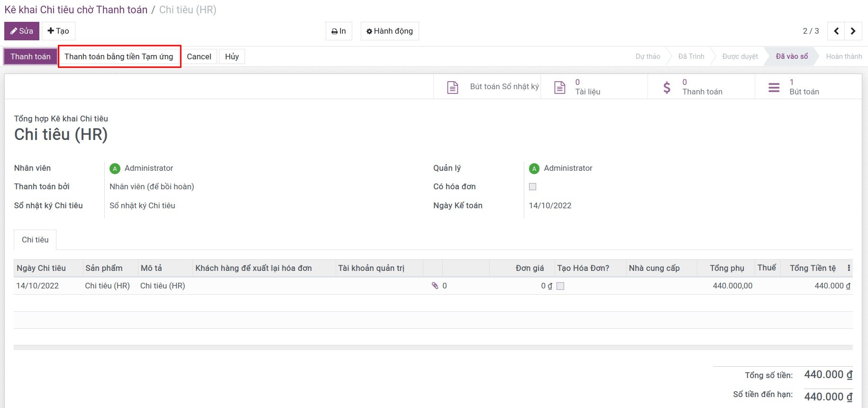The image size is (868, 408).
Task: Click the Đã vào sổ status stage
Action: [791, 56]
